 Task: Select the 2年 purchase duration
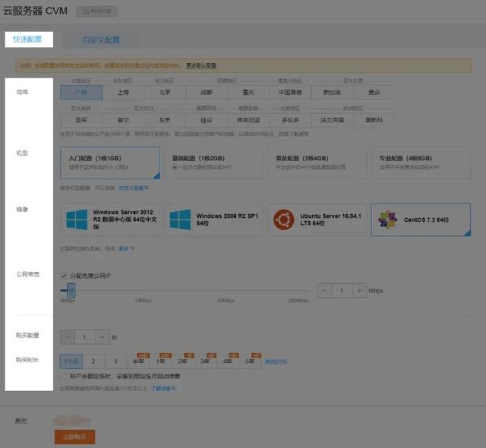click(183, 361)
